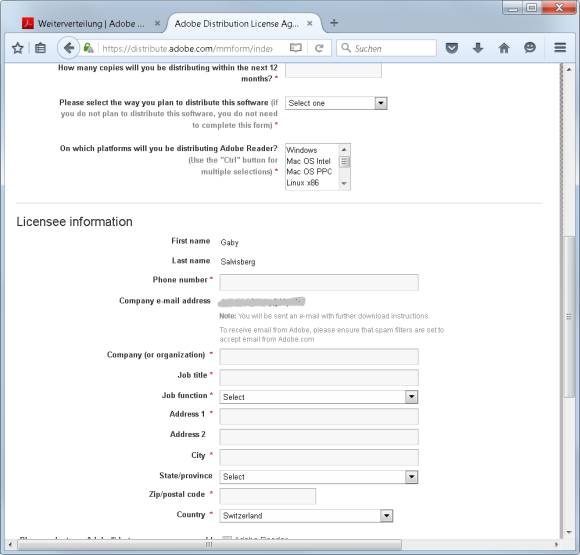This screenshot has width=580, height=555.
Task: Select Linux x86 in platforms list
Action: [x=303, y=183]
